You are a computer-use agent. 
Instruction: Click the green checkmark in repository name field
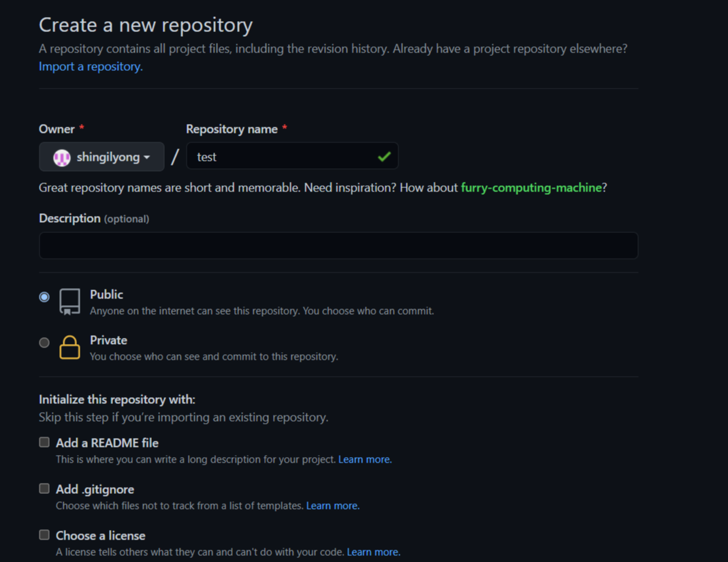tap(384, 157)
